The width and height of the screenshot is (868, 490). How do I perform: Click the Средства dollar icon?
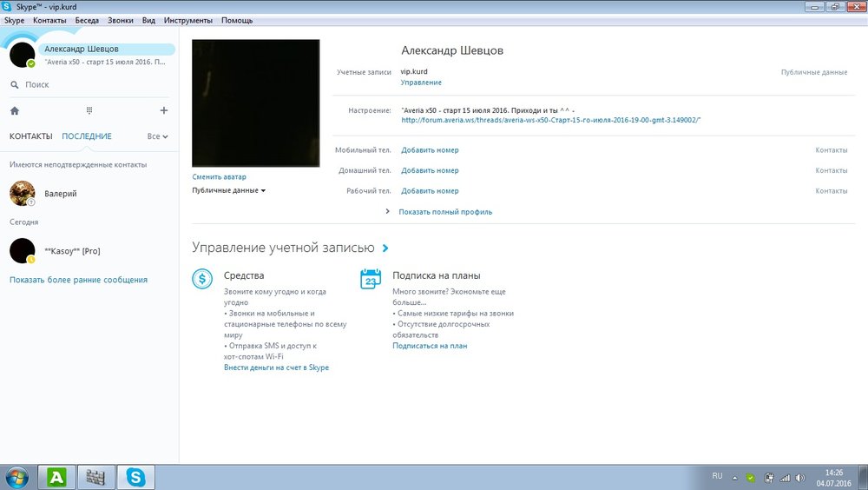(x=202, y=279)
